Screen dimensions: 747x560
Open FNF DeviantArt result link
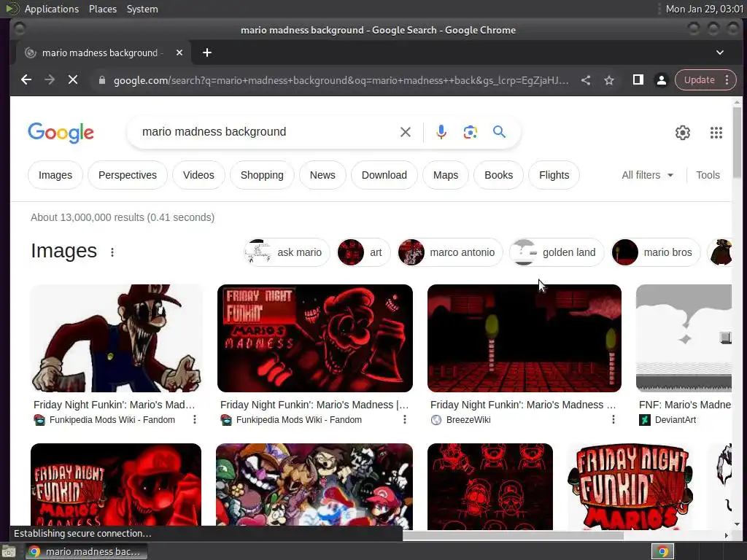(685, 405)
